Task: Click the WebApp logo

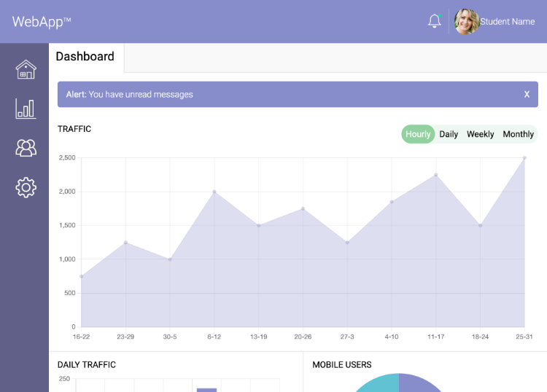Action: coord(42,22)
